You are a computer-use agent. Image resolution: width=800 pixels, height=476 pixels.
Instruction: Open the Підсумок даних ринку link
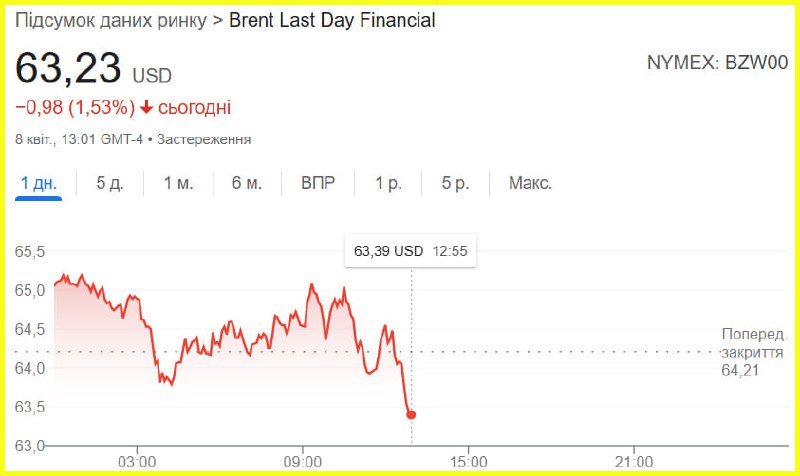click(x=110, y=20)
